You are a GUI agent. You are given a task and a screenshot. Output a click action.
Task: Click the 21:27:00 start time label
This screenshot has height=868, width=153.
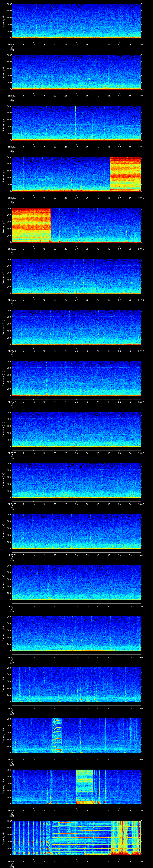tap(12, 657)
